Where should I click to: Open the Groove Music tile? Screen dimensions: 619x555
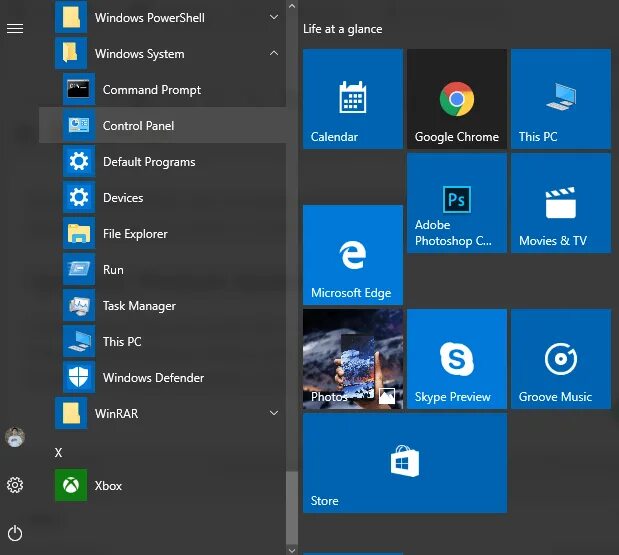point(561,359)
